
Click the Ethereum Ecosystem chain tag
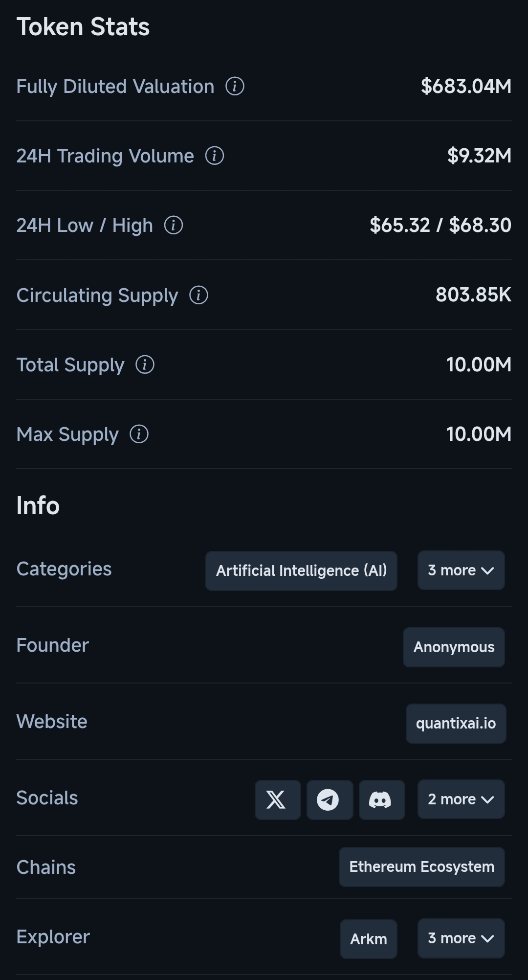(x=421, y=867)
